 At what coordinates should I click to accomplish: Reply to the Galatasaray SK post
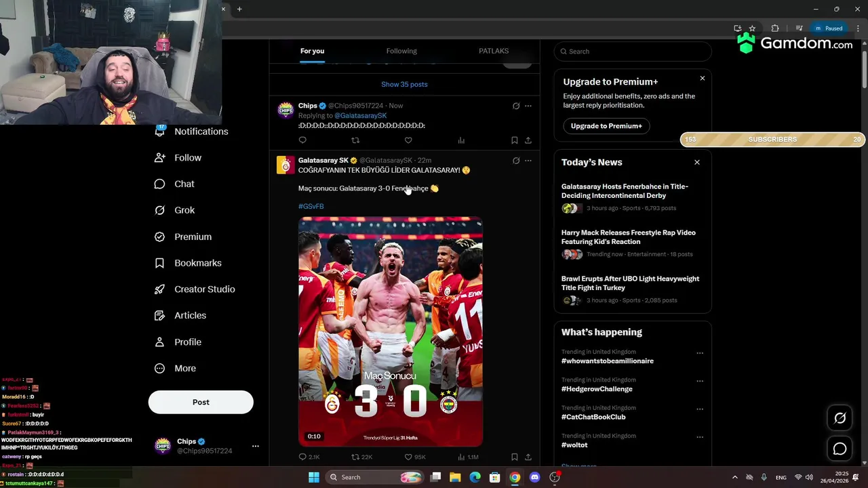309,457
